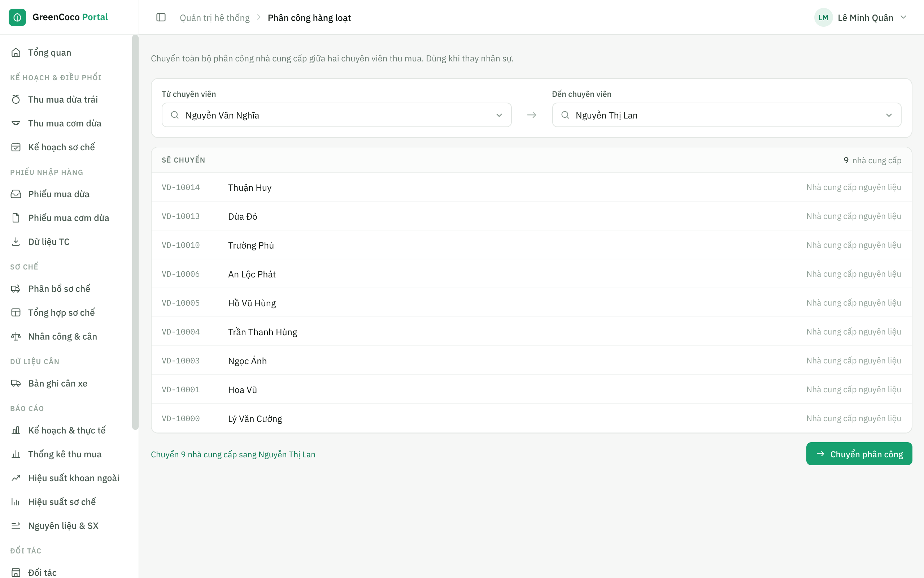Click the Tổng quan home icon

click(16, 52)
